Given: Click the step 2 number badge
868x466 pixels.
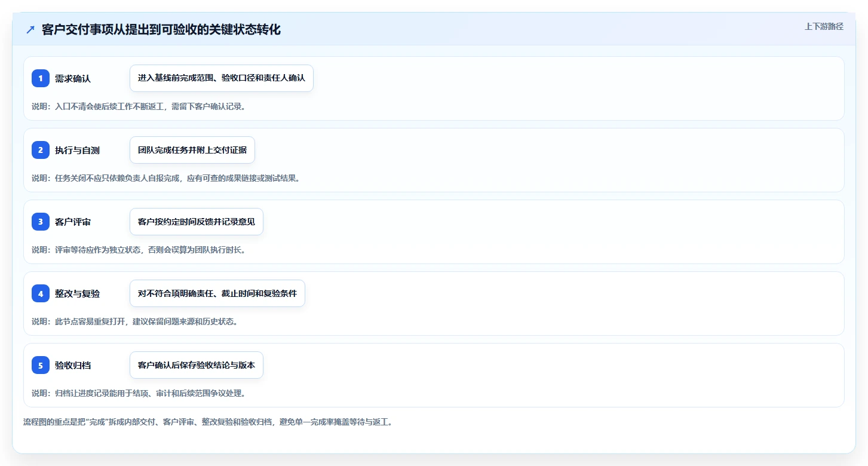Looking at the screenshot, I should tap(41, 150).
